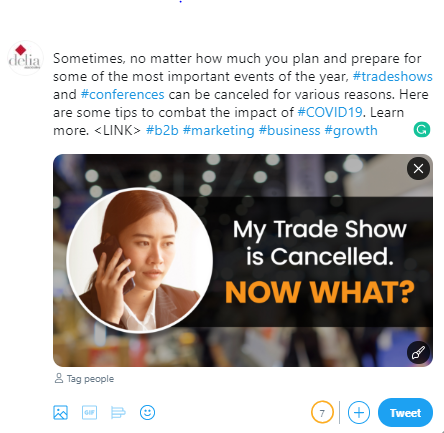Image resolution: width=444 pixels, height=433 pixels.
Task: Click Tag people link
Action: (x=84, y=379)
